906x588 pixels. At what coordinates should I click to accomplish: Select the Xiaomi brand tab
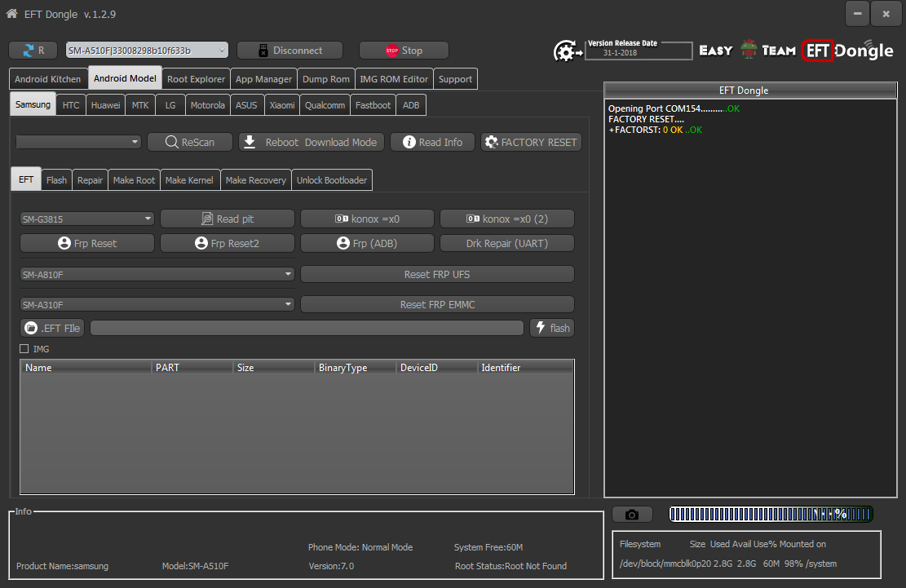pyautogui.click(x=282, y=105)
